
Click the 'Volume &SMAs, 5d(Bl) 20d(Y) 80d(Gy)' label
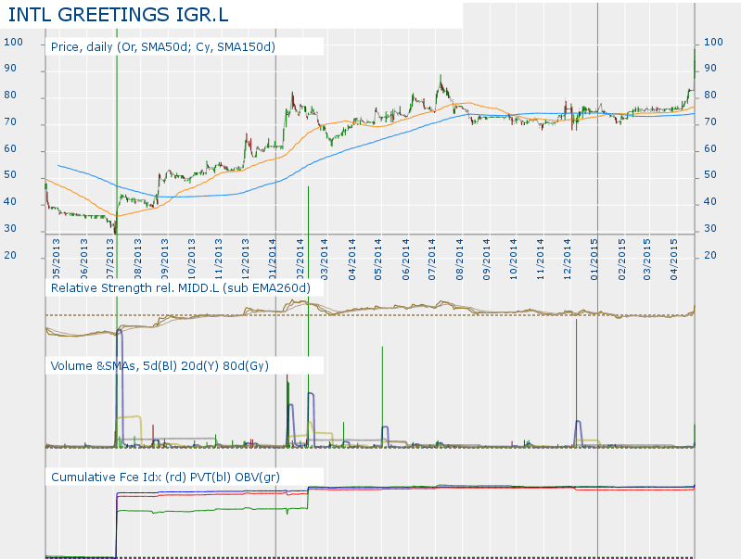point(160,366)
